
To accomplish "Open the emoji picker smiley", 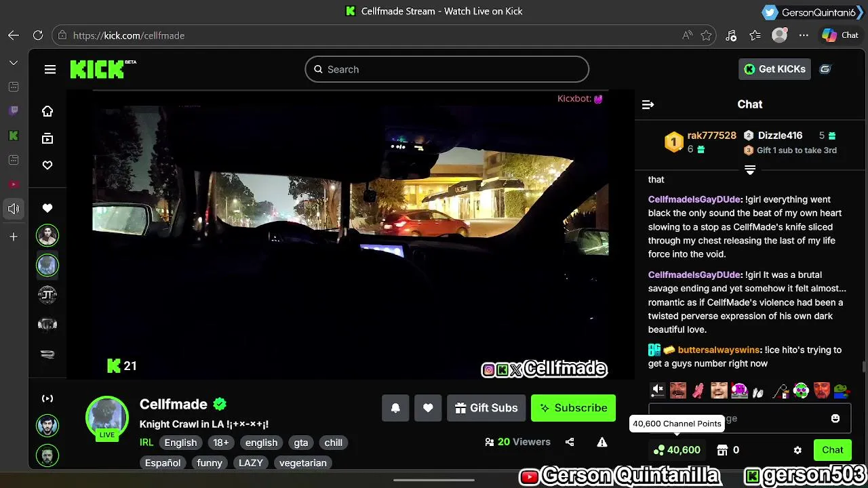I will (x=835, y=418).
